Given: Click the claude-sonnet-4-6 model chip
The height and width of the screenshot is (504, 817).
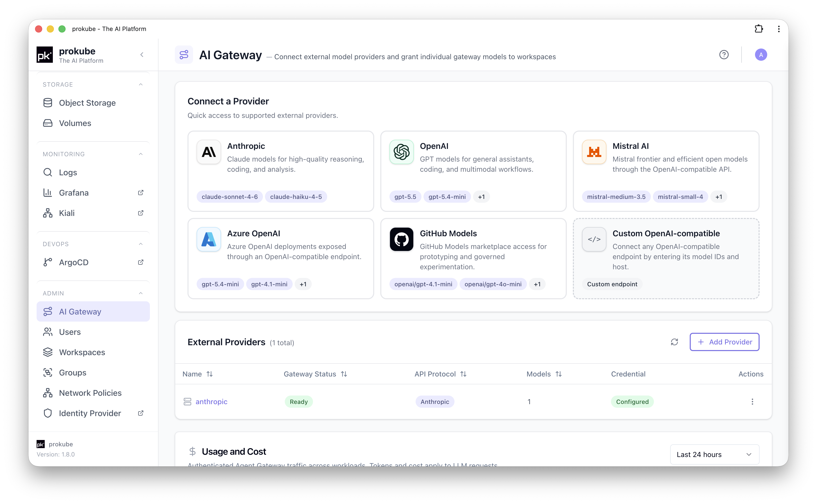Looking at the screenshot, I should pyautogui.click(x=230, y=197).
